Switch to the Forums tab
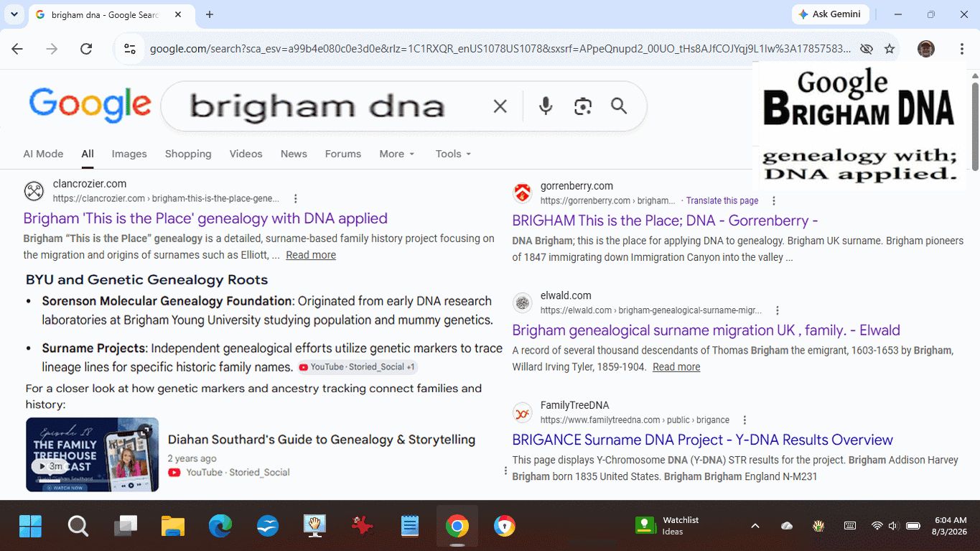The image size is (980, 551). (x=343, y=154)
